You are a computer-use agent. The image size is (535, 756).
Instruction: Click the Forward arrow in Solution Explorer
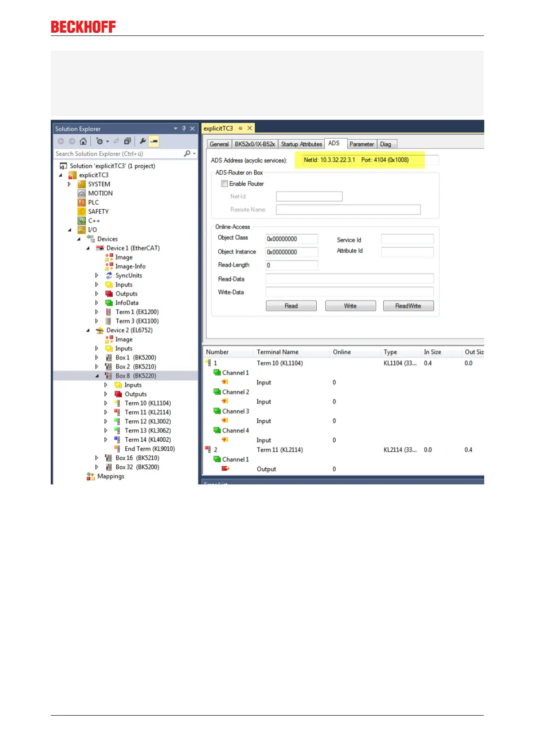click(72, 141)
